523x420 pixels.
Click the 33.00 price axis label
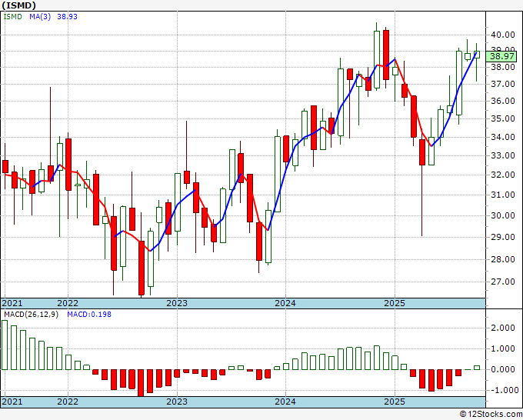pyautogui.click(x=503, y=155)
